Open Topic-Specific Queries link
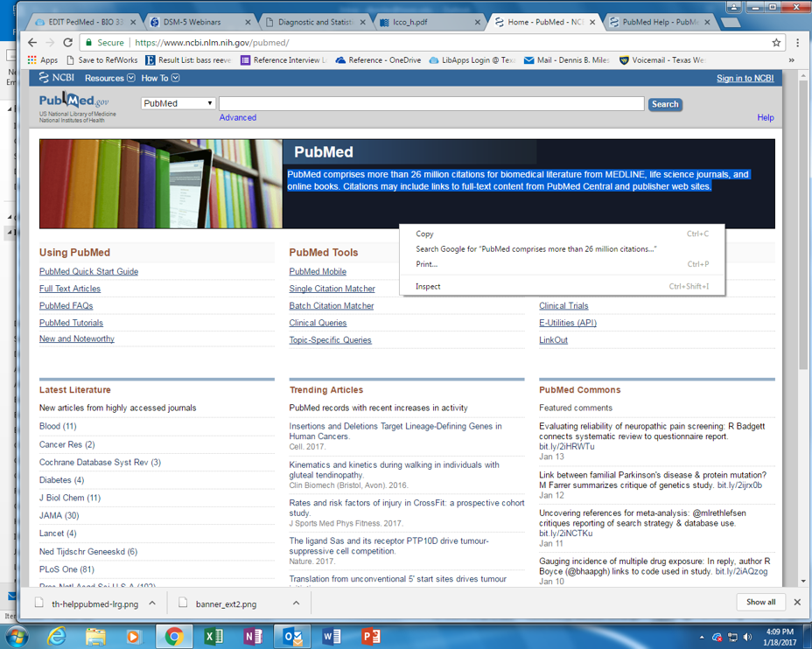 coord(330,340)
